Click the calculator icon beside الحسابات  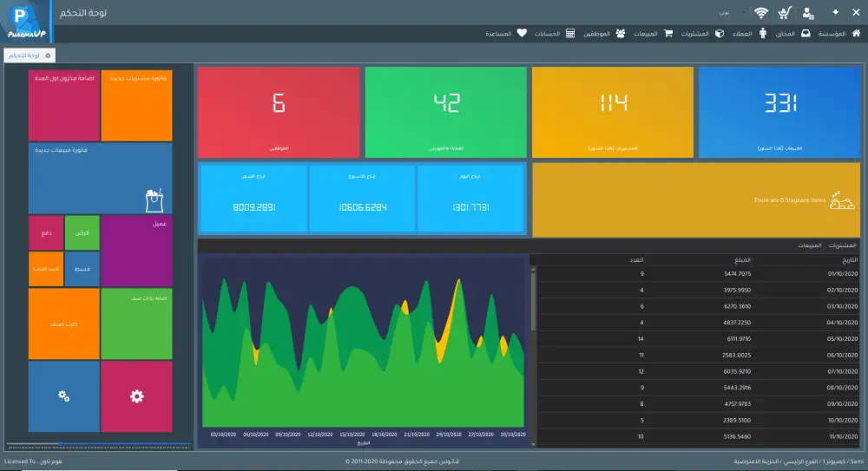tap(571, 33)
